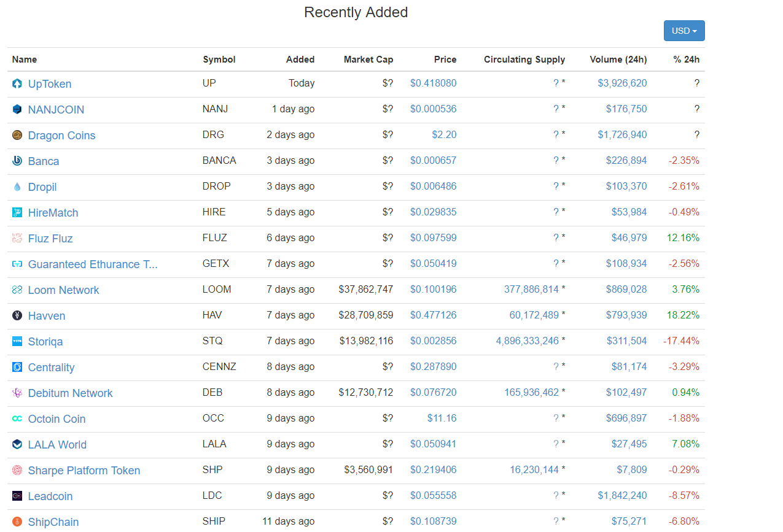Click the Havven logo icon
Screen dimensions: 783x532
(x=17, y=316)
